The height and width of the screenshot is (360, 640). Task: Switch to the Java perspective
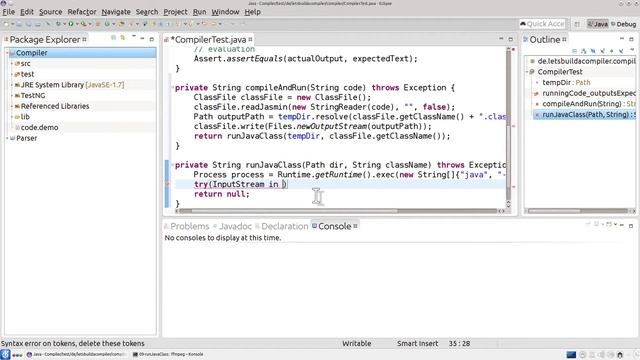(598, 24)
